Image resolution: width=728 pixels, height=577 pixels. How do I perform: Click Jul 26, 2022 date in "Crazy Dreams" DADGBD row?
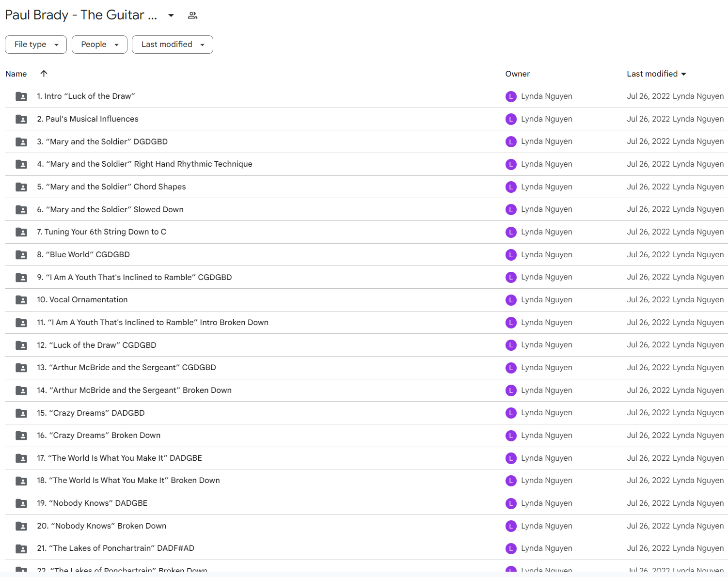point(649,413)
